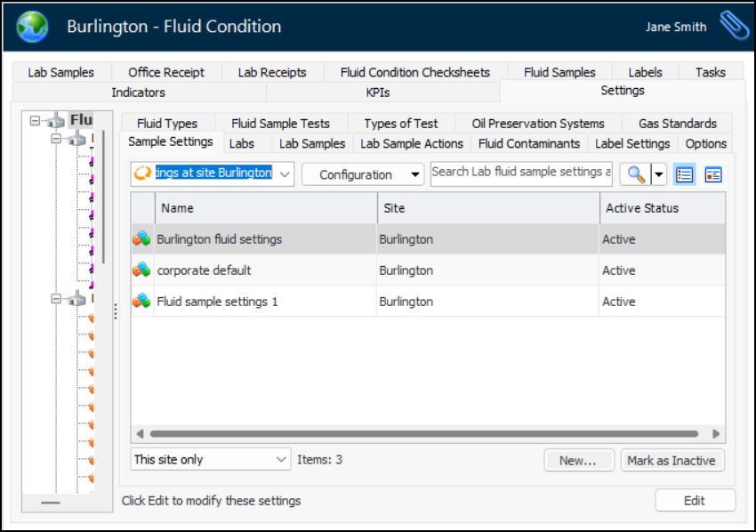Open the Fluid Types sub-tab
Viewport: 756px width, 532px height.
tap(167, 124)
